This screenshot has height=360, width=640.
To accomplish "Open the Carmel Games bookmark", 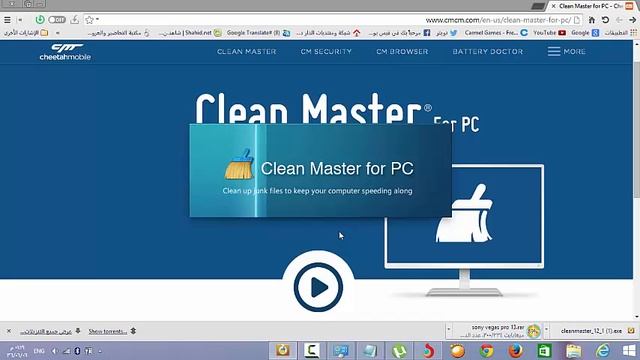I will (496, 33).
